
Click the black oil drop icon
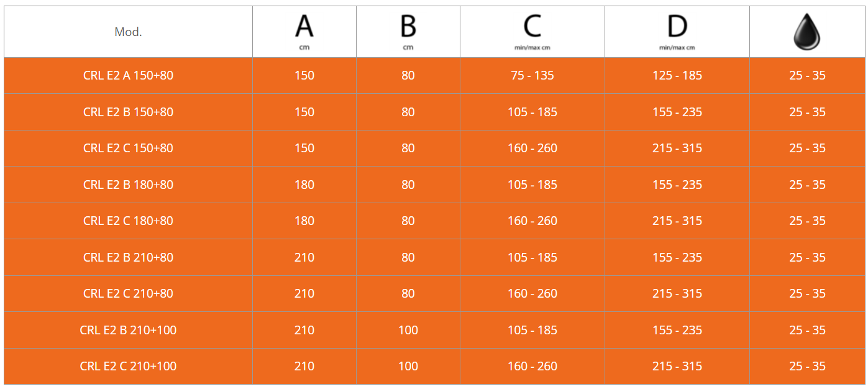806,32
